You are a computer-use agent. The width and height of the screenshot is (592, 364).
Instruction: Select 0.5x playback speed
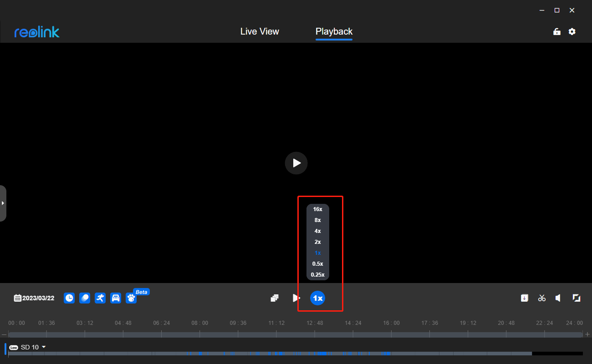pyautogui.click(x=318, y=264)
